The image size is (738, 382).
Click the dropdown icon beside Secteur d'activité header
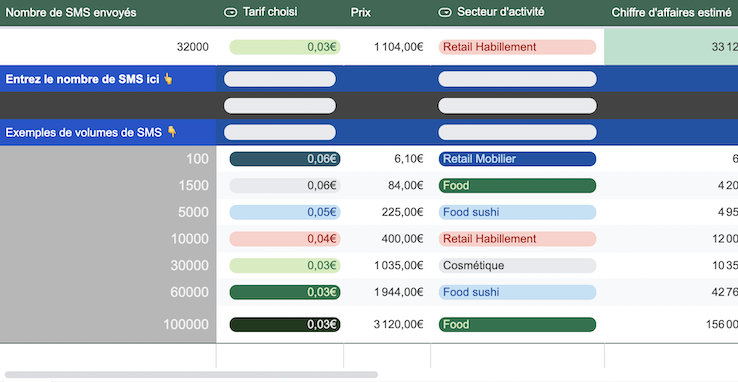point(445,13)
